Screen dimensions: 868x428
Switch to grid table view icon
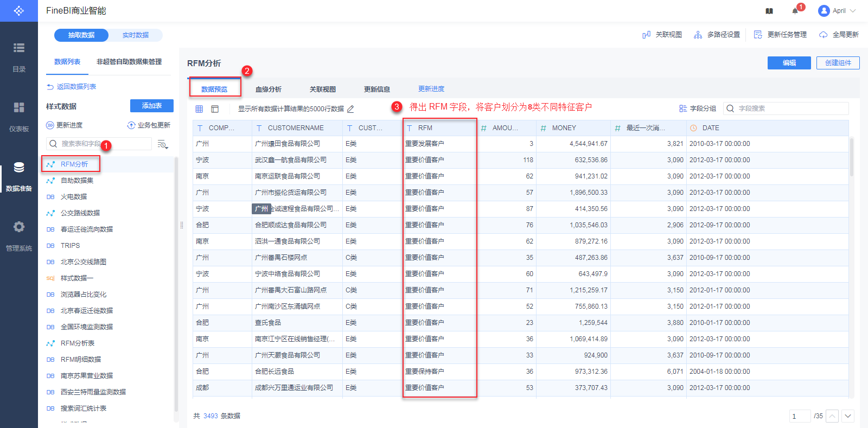(199, 109)
